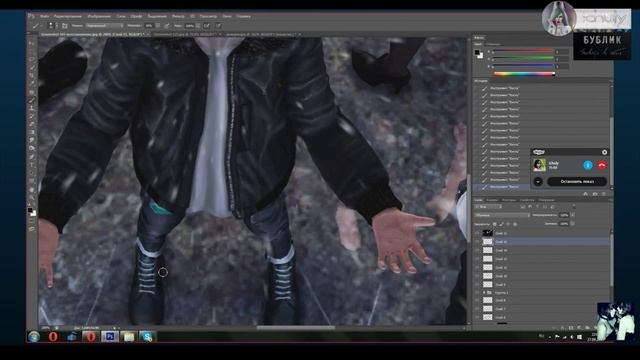Expand Skype widget round arrow button
This screenshot has width=640, height=360.
tap(538, 182)
